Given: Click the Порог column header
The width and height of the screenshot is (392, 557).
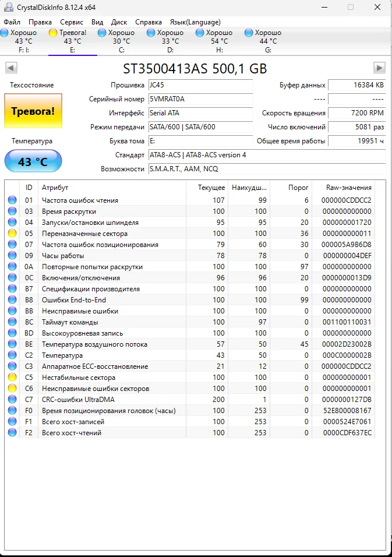Looking at the screenshot, I should 291,188.
